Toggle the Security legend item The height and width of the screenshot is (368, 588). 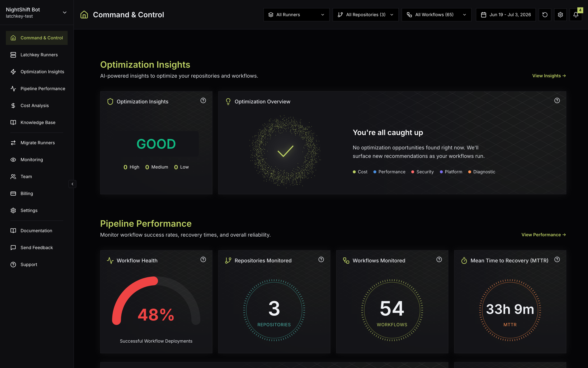[422, 172]
